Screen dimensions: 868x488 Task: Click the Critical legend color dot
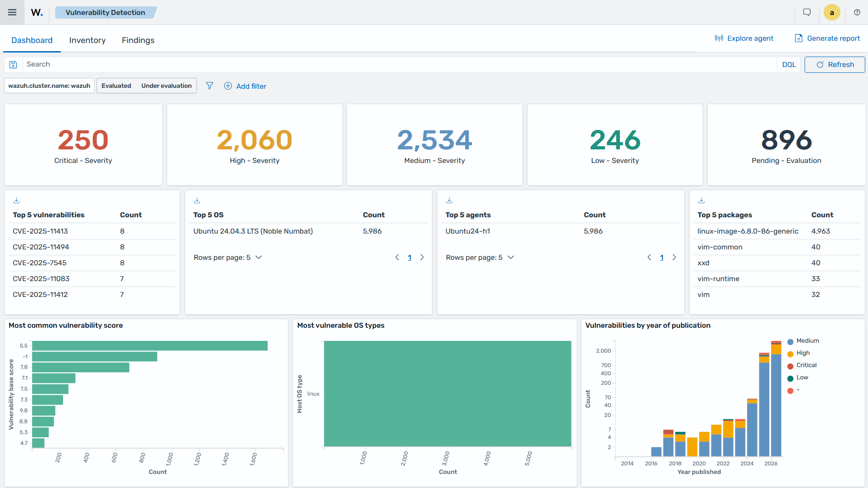pos(791,366)
